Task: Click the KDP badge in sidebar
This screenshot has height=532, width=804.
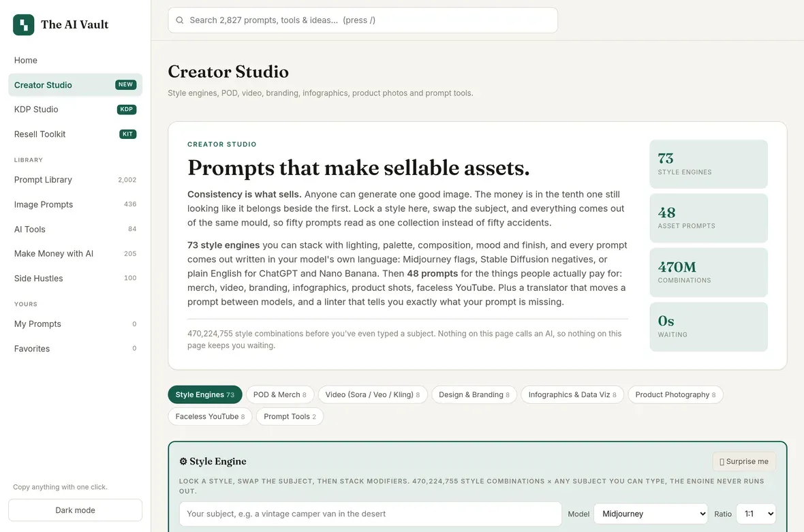Action: coord(127,109)
